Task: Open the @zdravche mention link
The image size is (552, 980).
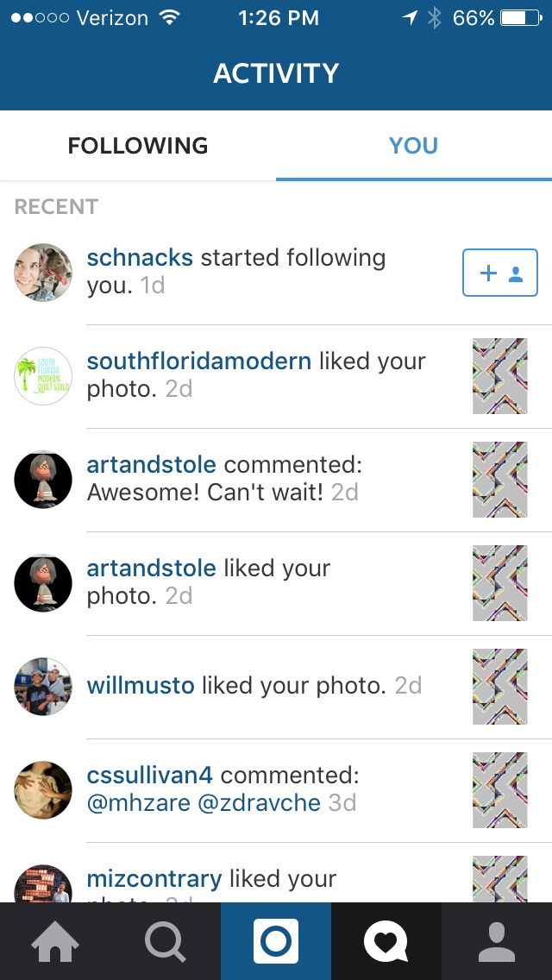Action: click(x=260, y=802)
